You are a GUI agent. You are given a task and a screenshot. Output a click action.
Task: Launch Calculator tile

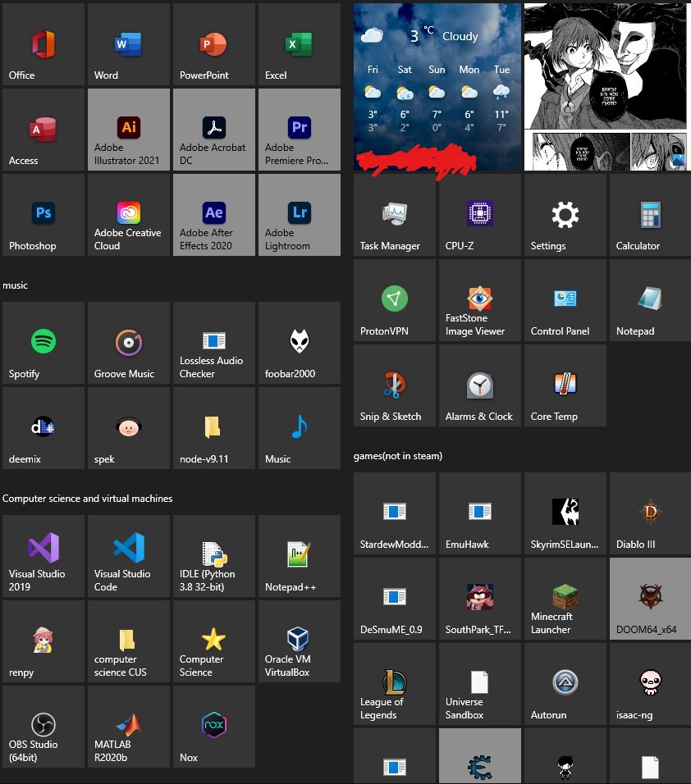point(651,215)
